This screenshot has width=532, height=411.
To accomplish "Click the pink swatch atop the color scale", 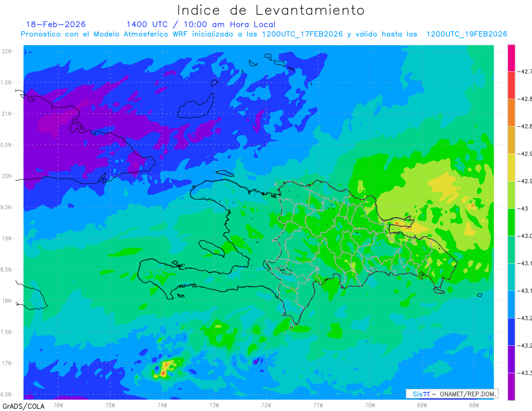I will 511,58.
